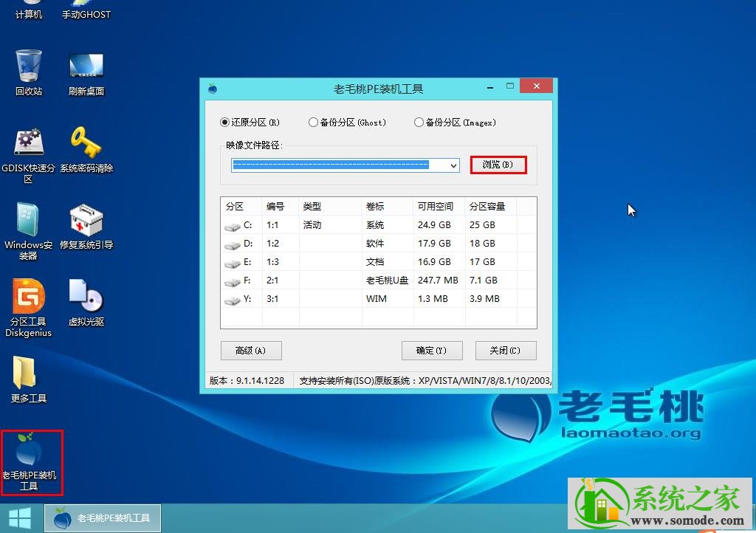This screenshot has height=533, width=756.
Task: Sort by 可用空间 column header
Action: [x=439, y=206]
